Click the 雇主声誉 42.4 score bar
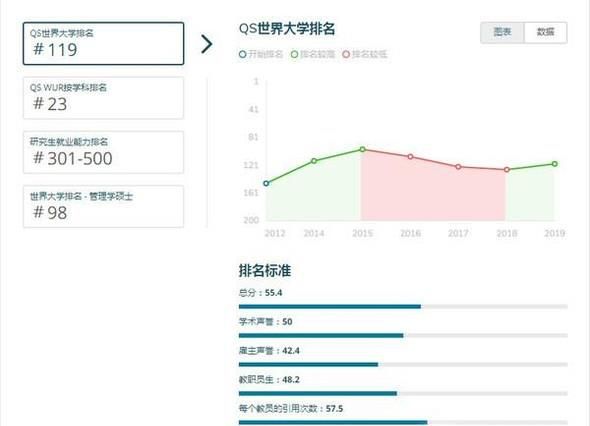The height and width of the screenshot is (426, 590). pos(403,364)
